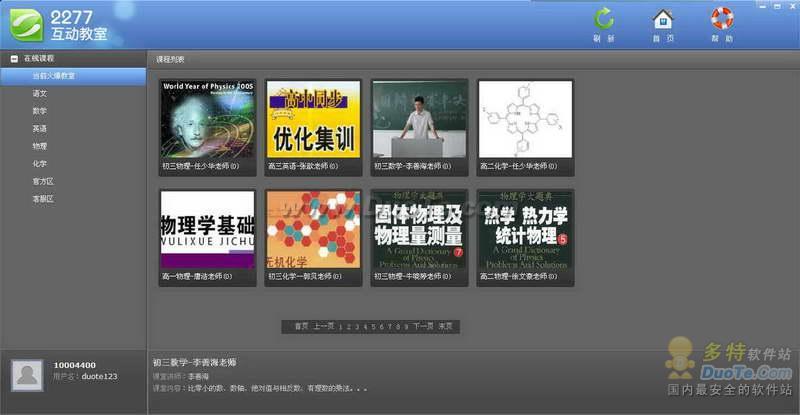This screenshot has height=415, width=800.
Task: Open the Einstein World Year of Physics course
Action: coord(207,120)
